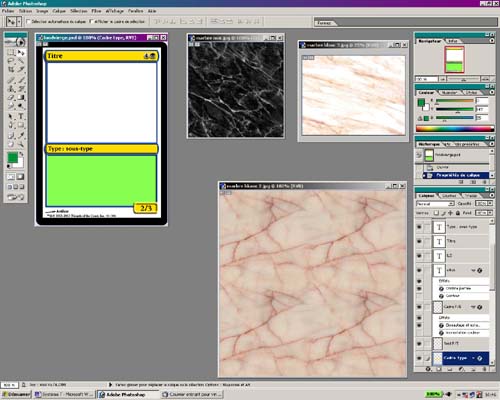The image size is (500, 400).
Task: Select the Pen tool
Action: [11, 125]
